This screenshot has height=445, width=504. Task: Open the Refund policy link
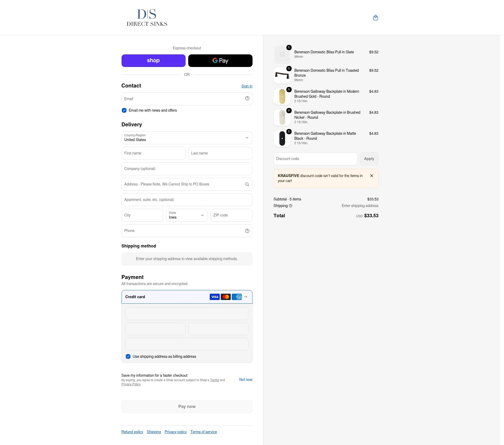(132, 432)
